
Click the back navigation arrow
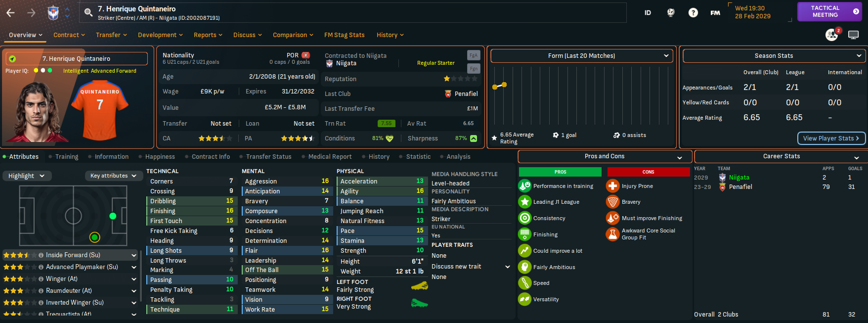click(x=10, y=13)
